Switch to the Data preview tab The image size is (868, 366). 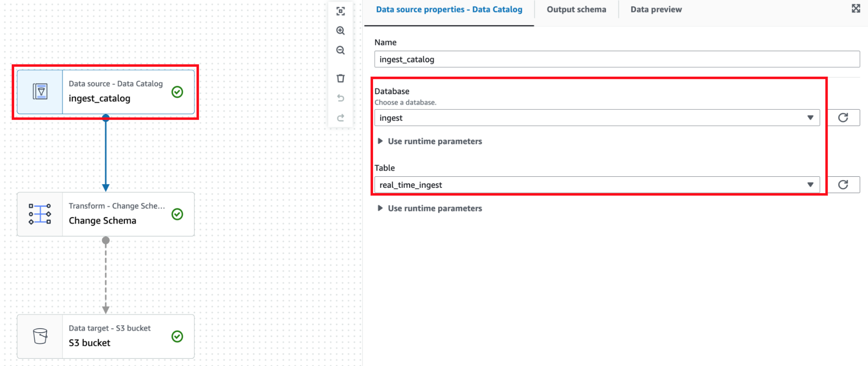tap(655, 9)
